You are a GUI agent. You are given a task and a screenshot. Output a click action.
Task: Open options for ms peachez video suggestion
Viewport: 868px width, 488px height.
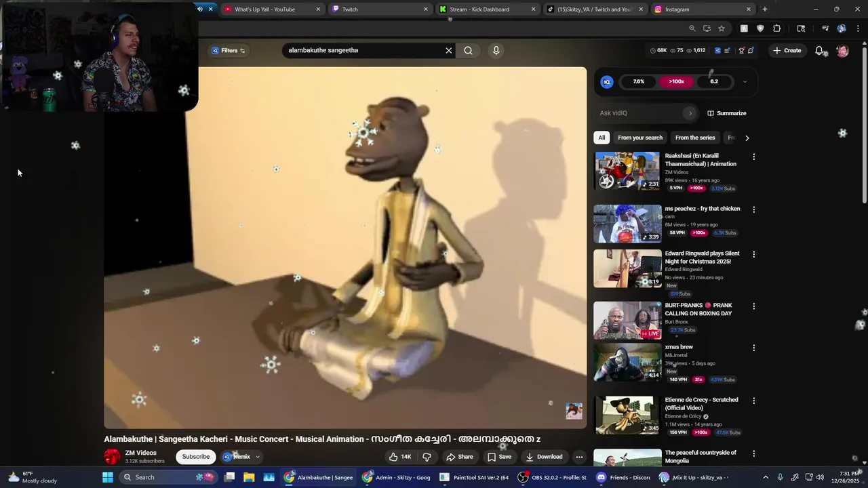click(x=753, y=209)
